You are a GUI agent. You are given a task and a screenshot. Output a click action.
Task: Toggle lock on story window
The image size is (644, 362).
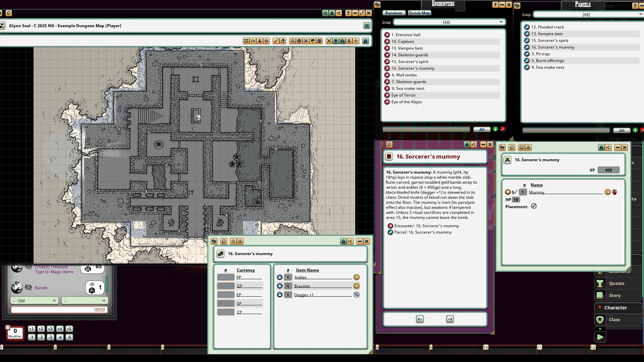click(x=467, y=144)
